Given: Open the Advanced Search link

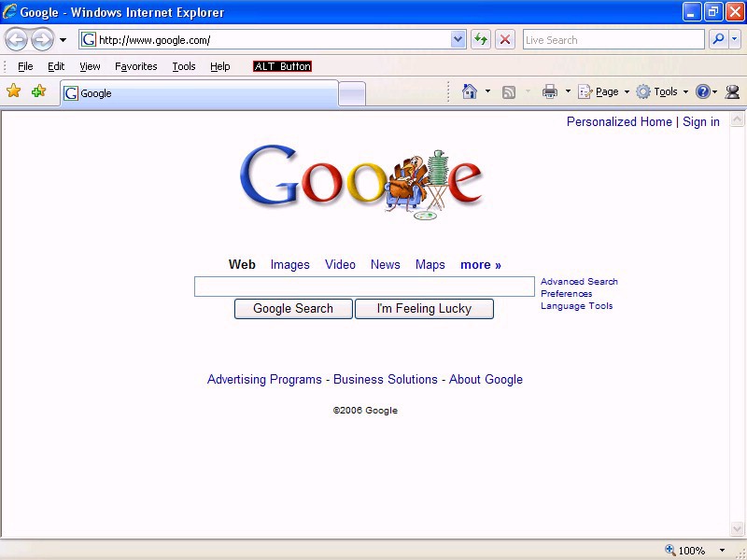Looking at the screenshot, I should [579, 282].
